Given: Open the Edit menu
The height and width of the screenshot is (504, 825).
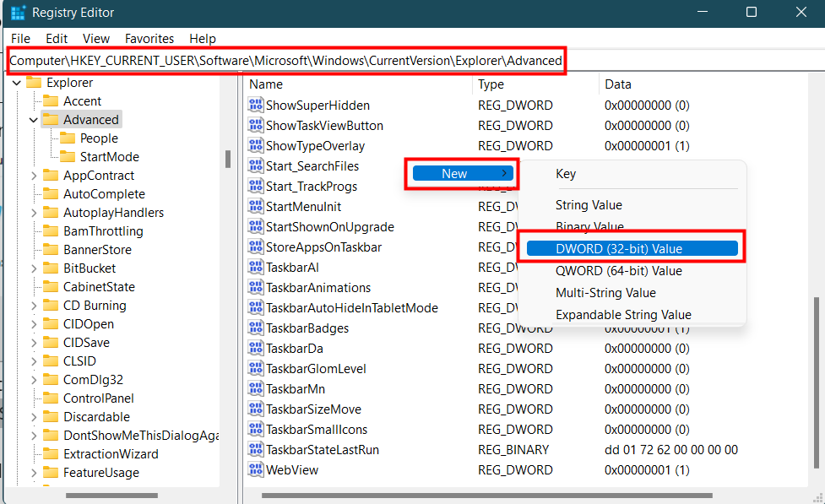Looking at the screenshot, I should tap(57, 39).
